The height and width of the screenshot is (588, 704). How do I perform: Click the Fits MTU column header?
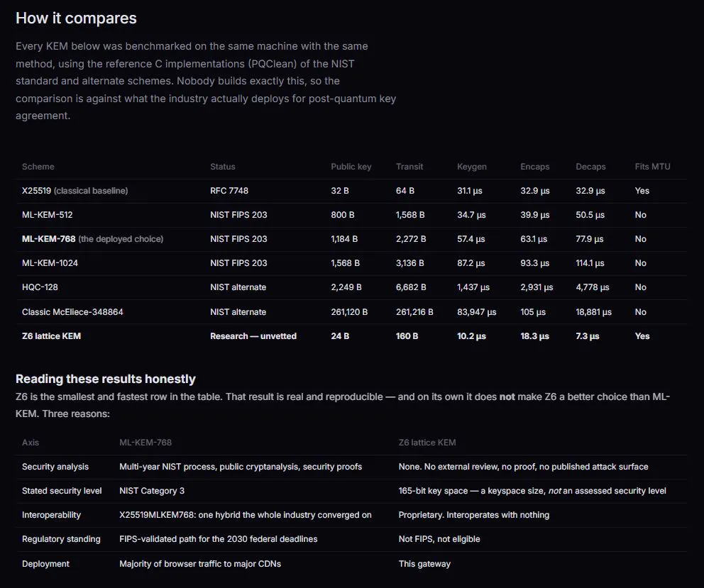652,167
